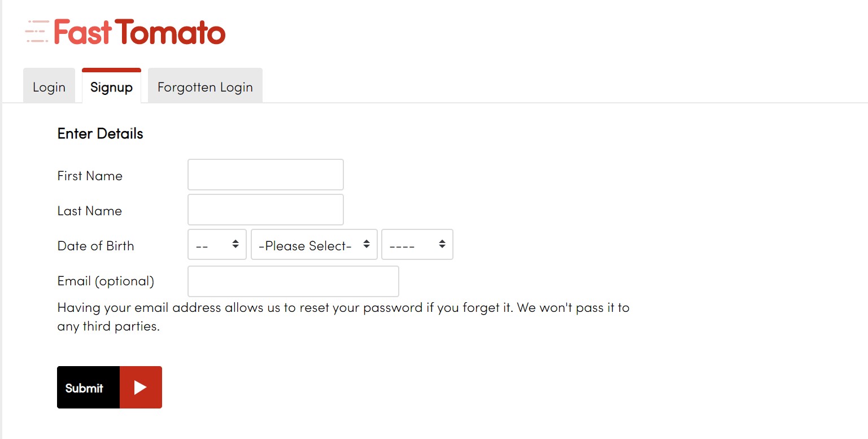This screenshot has height=439, width=868.
Task: Switch to the Login tab
Action: tap(49, 86)
